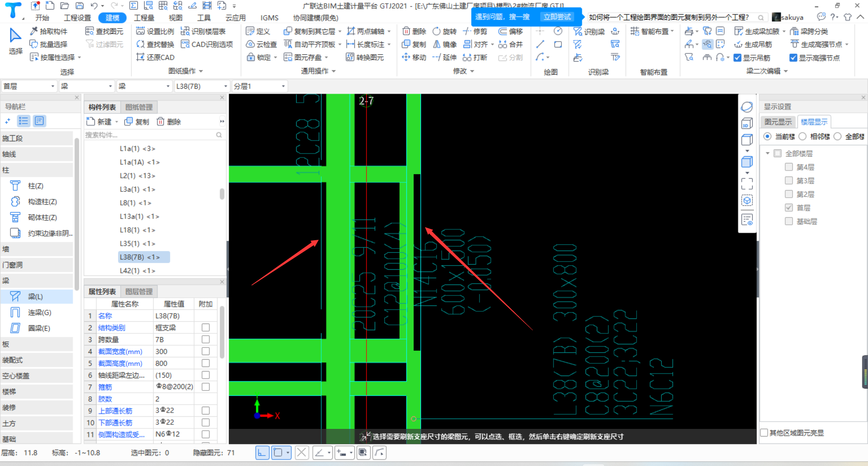
Task: Select the 当前楼 radio button
Action: coord(767,137)
